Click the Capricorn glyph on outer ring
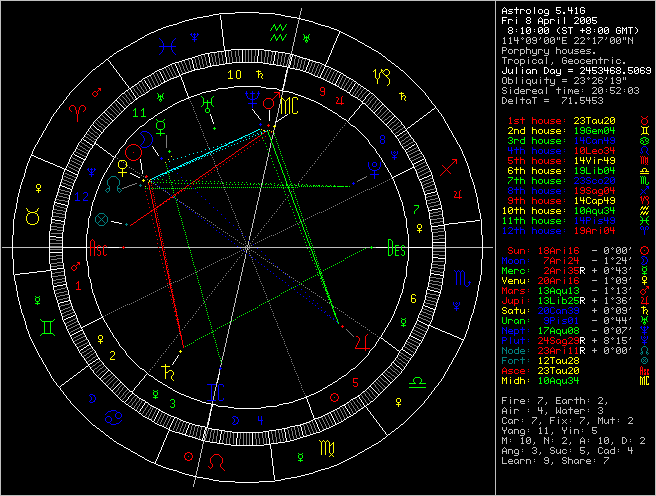 coord(382,74)
